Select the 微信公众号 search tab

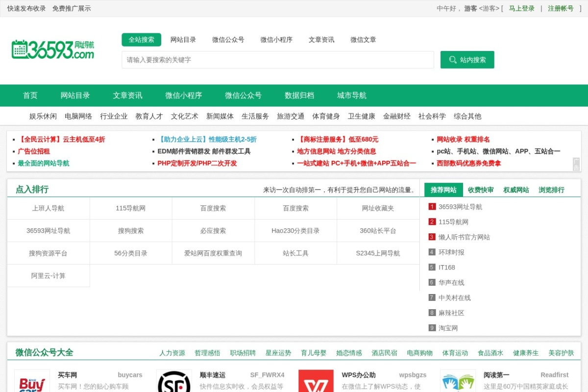[228, 40]
